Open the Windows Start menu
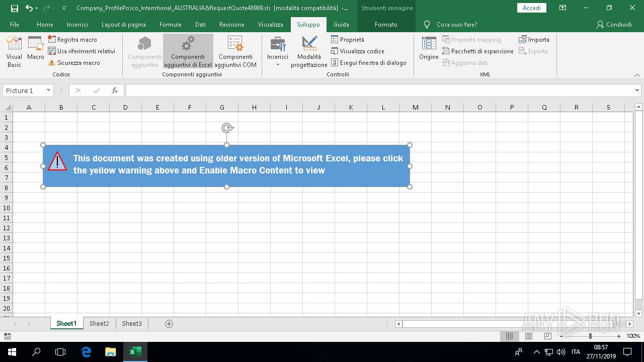This screenshot has width=644, height=362. coord(12,352)
